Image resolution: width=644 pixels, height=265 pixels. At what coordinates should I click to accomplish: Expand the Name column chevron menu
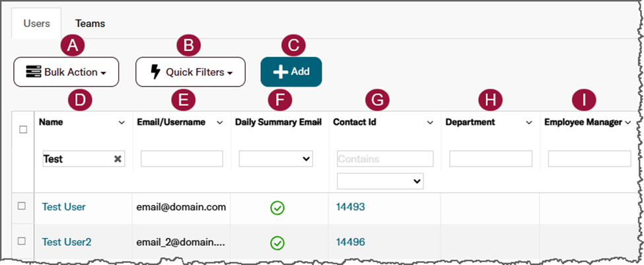[x=122, y=122]
